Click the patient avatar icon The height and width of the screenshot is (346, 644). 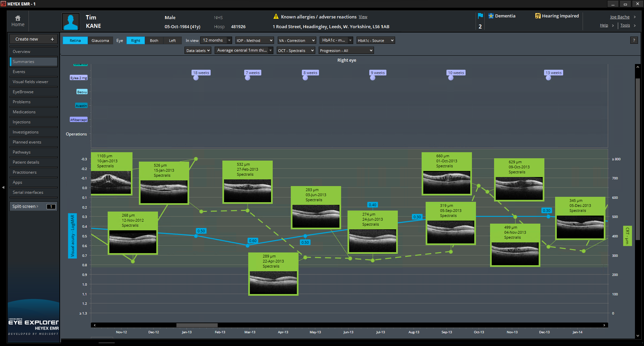(x=71, y=22)
